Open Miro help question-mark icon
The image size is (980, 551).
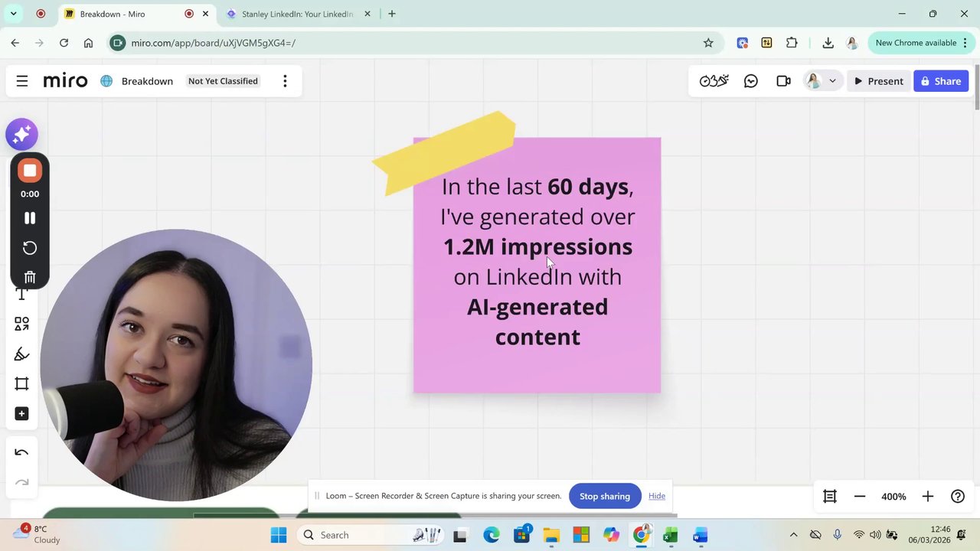(x=958, y=497)
